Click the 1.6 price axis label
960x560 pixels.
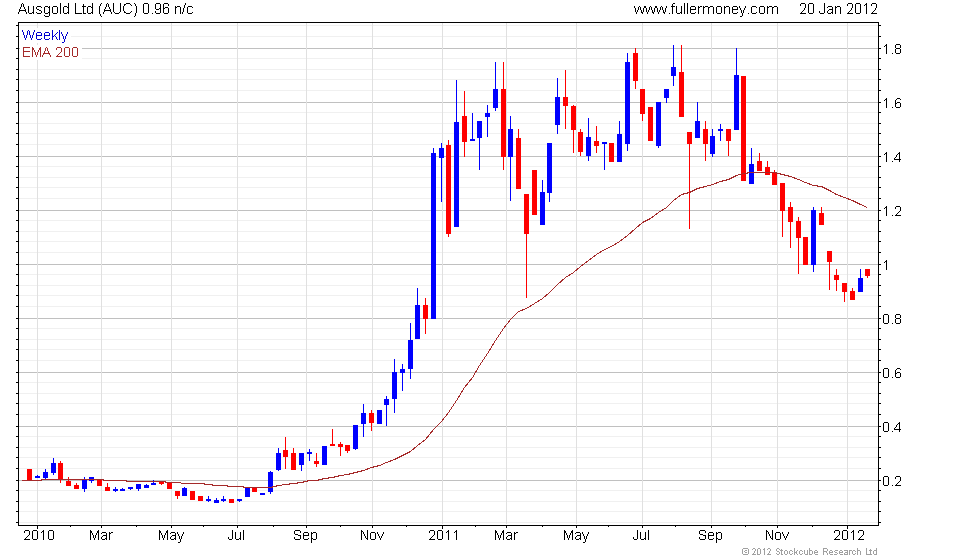coord(892,103)
